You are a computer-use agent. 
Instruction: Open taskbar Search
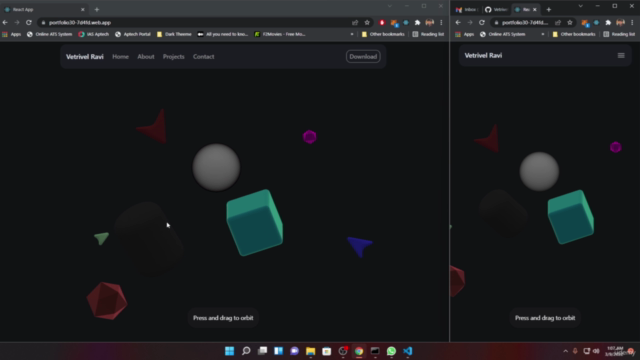point(246,351)
